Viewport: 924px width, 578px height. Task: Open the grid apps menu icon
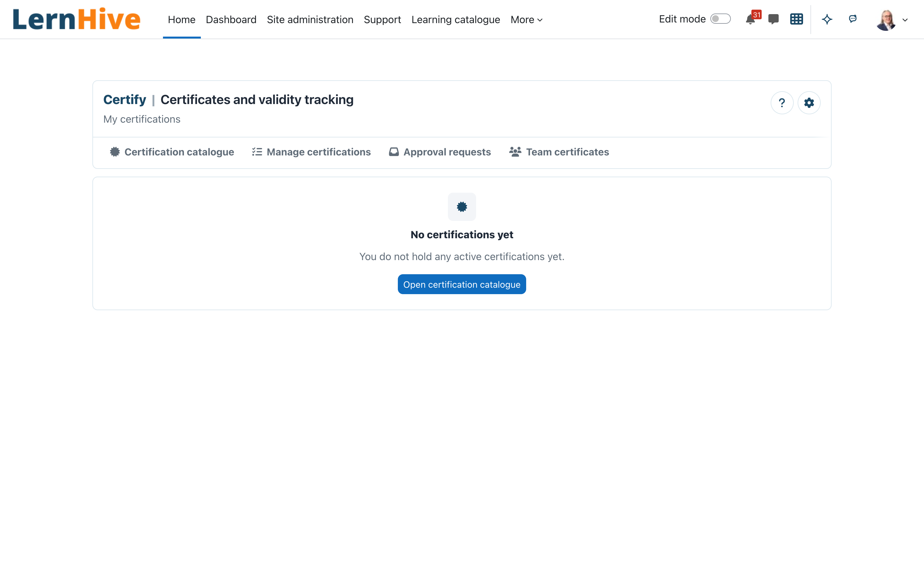coord(797,19)
